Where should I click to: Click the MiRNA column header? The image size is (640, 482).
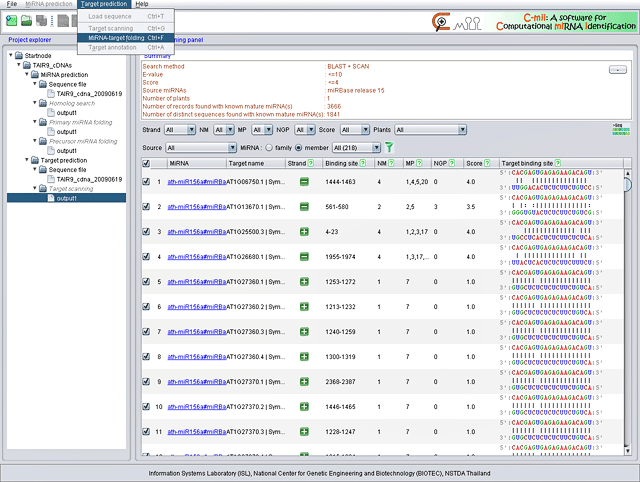click(197, 163)
